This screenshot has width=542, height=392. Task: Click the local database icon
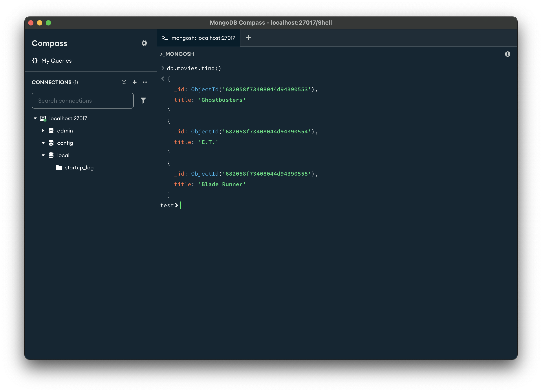pyautogui.click(x=51, y=155)
